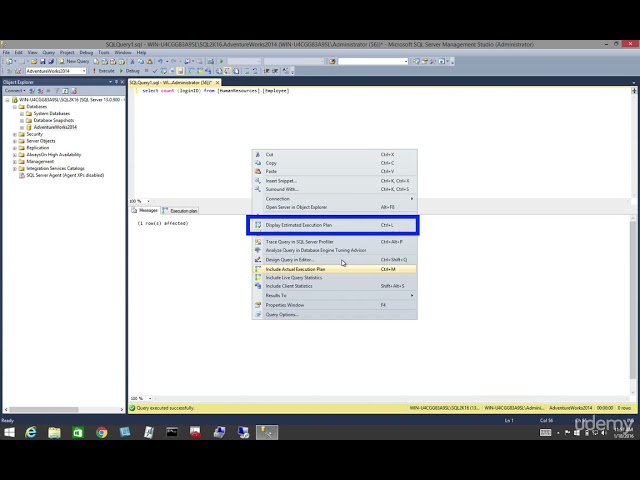Launch Google Chrome from the taskbar
This screenshot has height=480, width=640.
[x=102, y=432]
